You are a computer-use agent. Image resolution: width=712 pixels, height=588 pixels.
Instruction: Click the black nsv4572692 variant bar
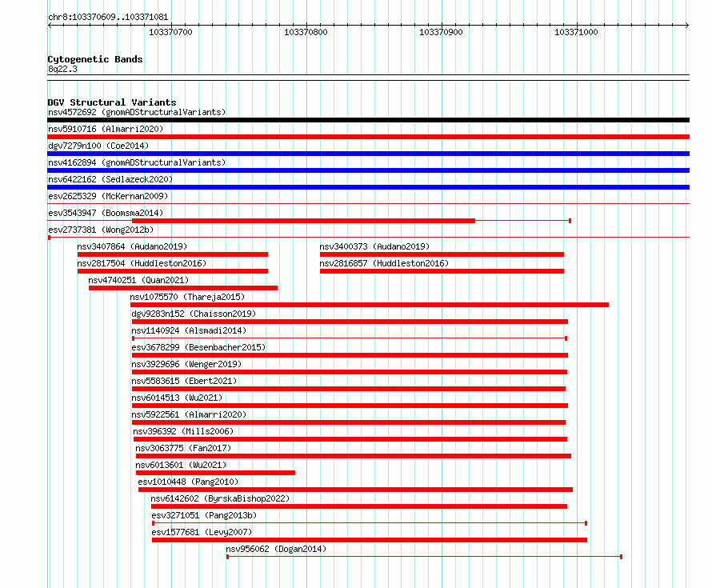click(x=368, y=120)
